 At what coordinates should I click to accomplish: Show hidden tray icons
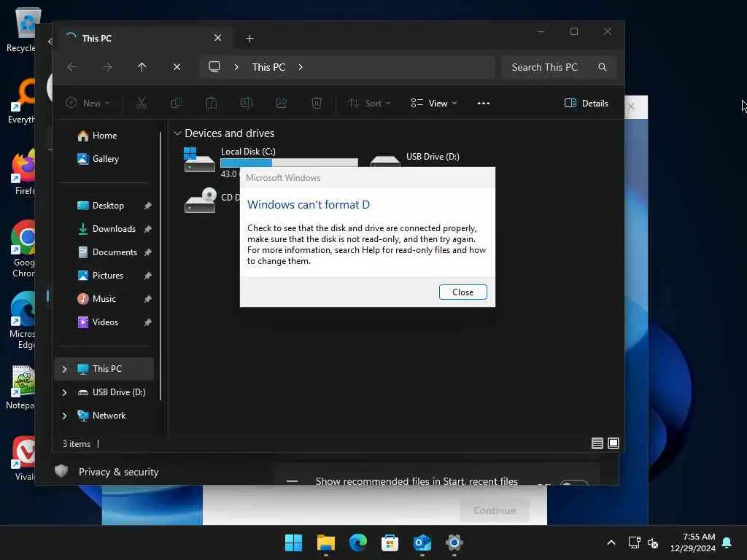(x=611, y=542)
